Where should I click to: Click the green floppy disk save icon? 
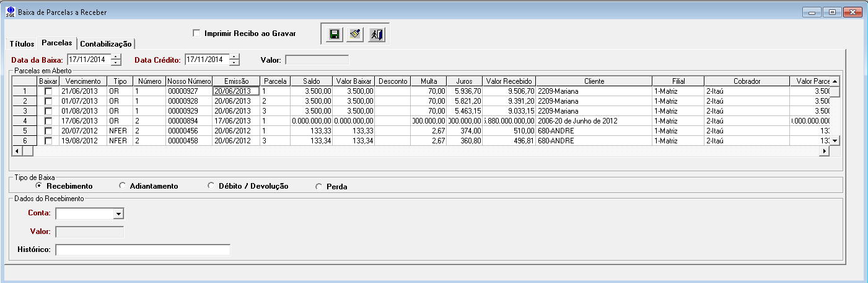click(335, 34)
